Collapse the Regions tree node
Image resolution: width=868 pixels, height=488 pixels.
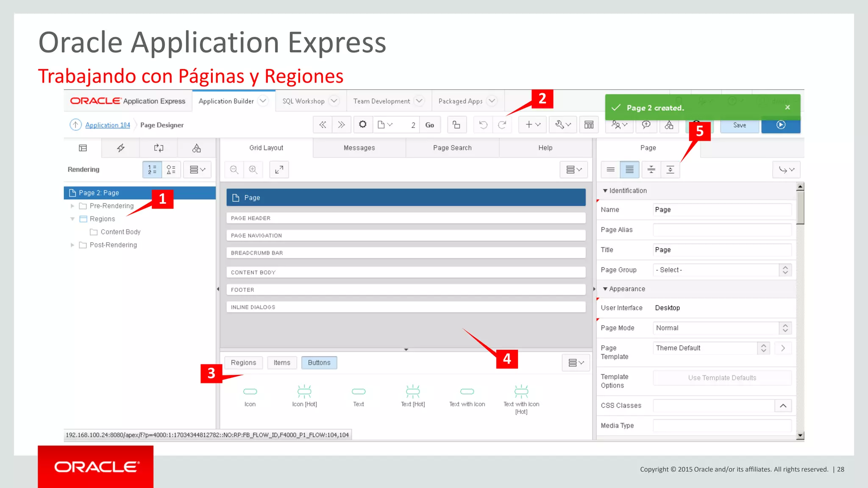pos(72,219)
